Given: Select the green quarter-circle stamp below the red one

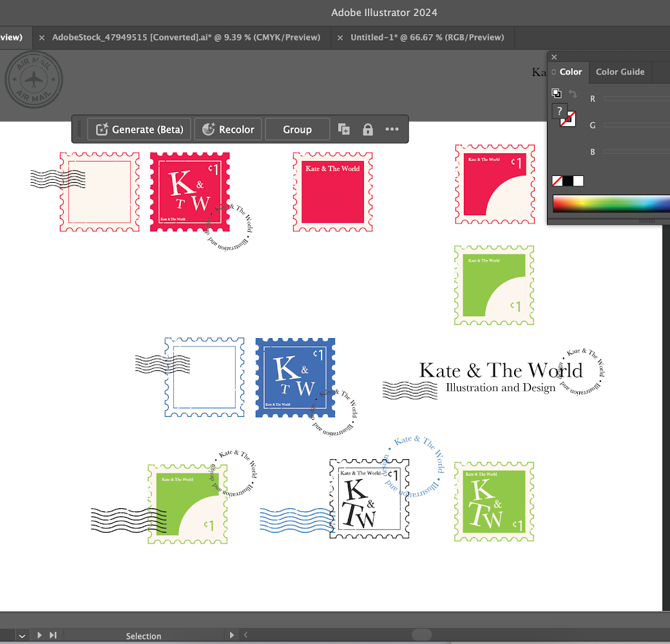Looking at the screenshot, I should (494, 285).
